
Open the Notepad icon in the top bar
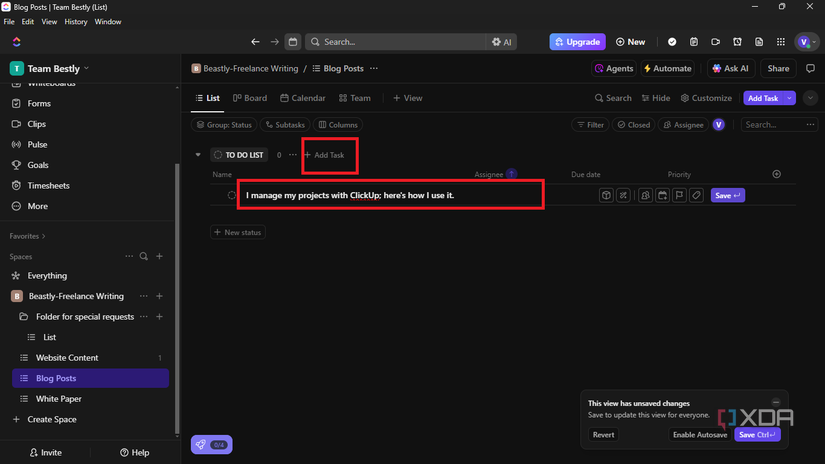[694, 42]
